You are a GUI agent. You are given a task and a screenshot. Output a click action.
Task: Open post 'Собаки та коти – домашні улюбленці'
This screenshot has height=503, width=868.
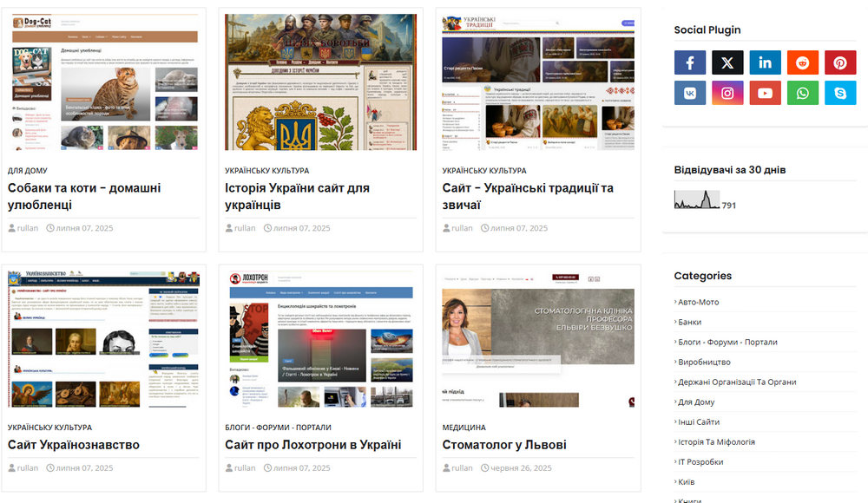(84, 197)
